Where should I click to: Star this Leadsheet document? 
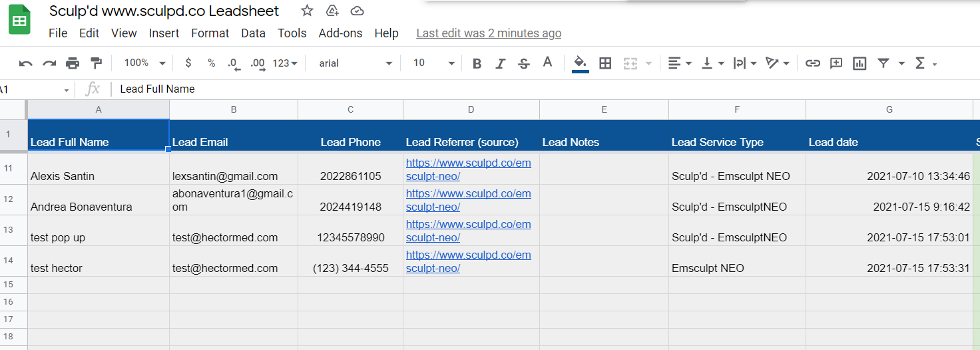point(307,11)
